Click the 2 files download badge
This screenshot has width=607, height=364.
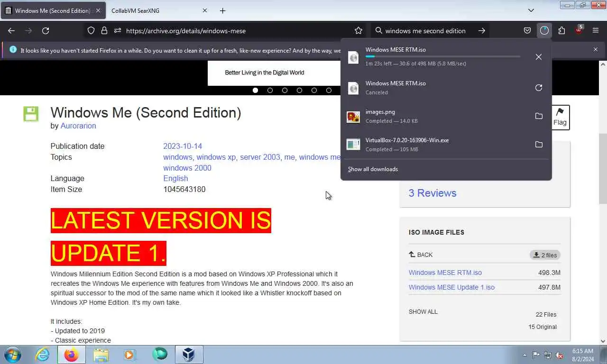coord(545,255)
